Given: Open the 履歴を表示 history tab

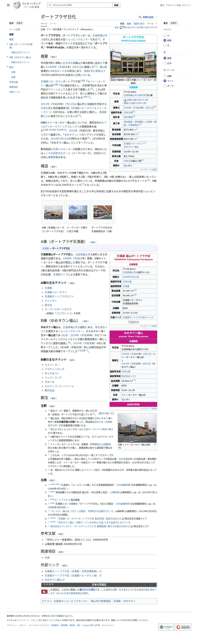Looking at the screenshot, I should [x=139, y=23].
